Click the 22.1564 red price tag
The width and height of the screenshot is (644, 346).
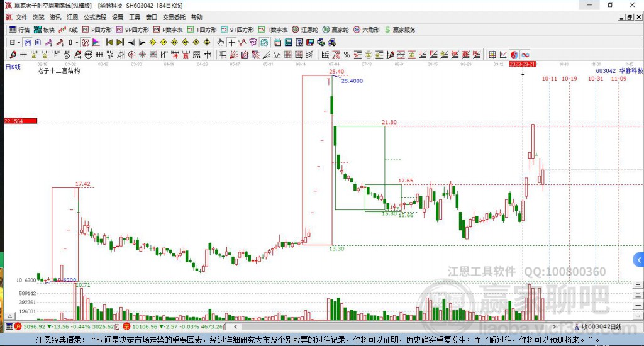21,121
